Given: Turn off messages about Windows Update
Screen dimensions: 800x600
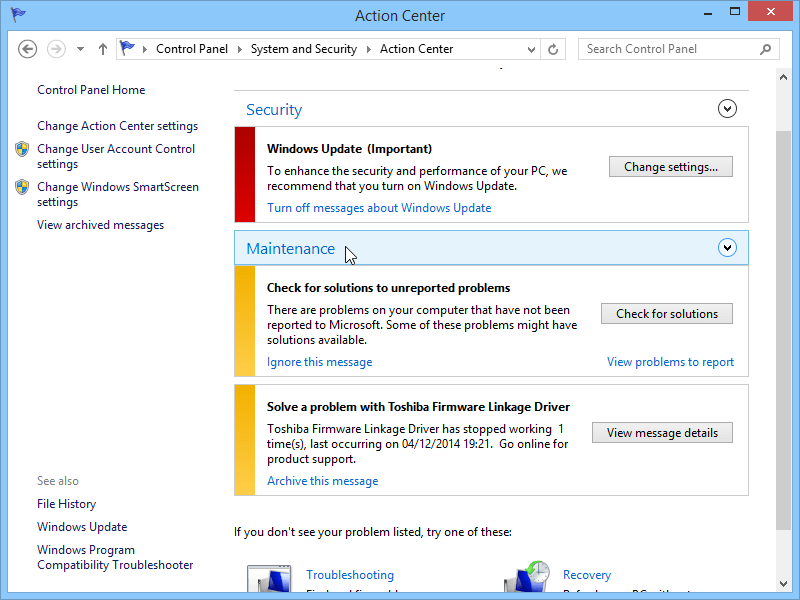Looking at the screenshot, I should click(x=379, y=208).
